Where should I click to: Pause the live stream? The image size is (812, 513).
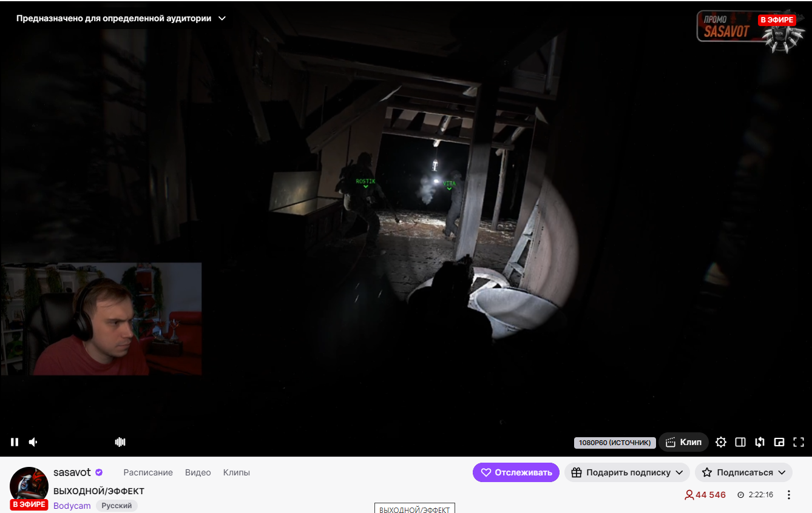click(15, 442)
